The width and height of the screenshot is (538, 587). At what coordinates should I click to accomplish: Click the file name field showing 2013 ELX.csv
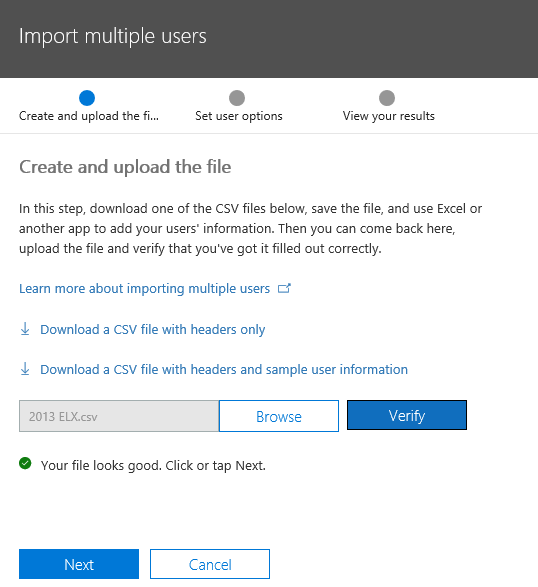tap(119, 416)
